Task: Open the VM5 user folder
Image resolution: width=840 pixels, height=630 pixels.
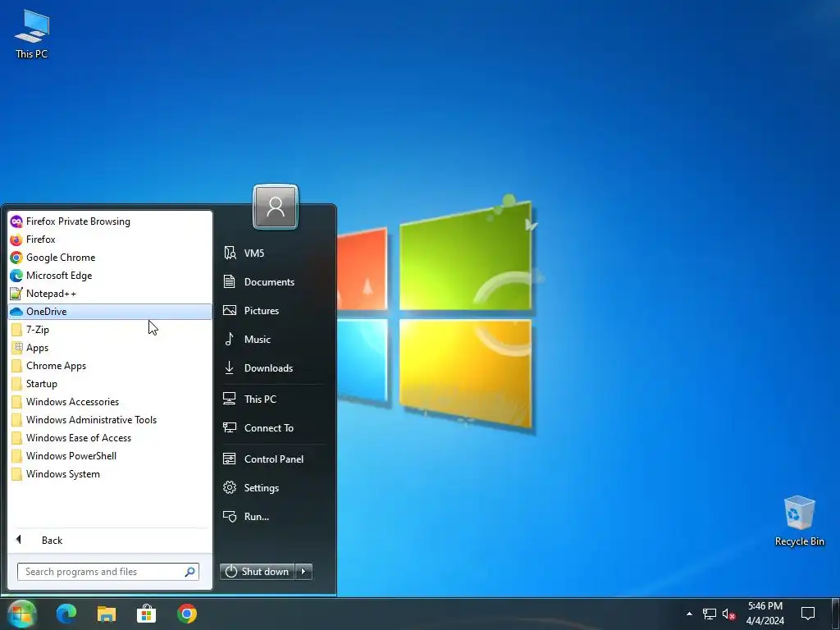Action: 274,253
